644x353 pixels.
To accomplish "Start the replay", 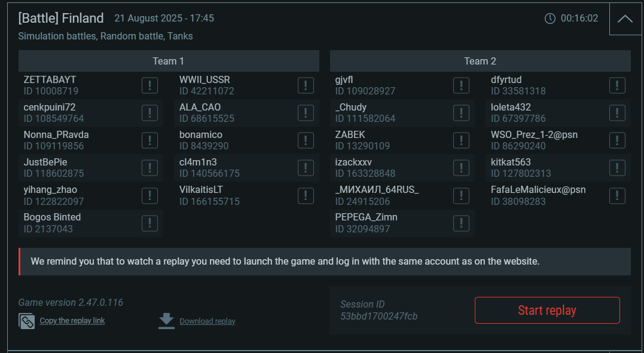I will [547, 311].
